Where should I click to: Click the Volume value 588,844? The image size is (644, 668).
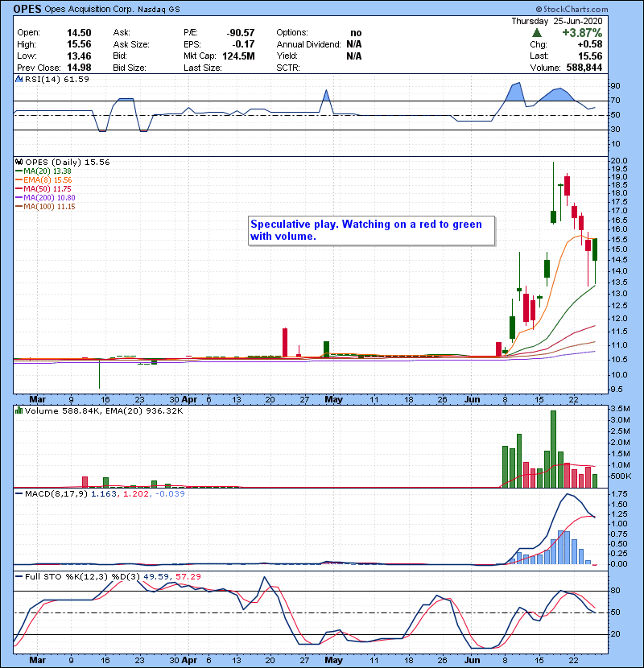coord(584,68)
